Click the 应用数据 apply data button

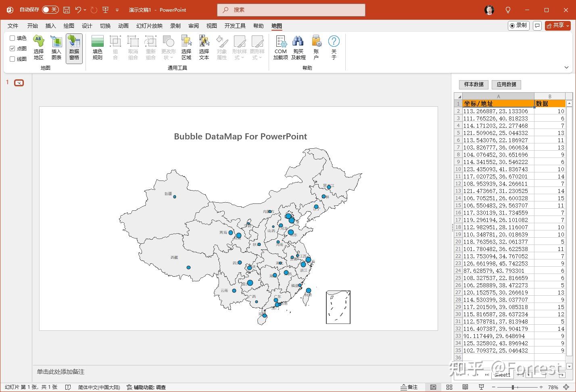pyautogui.click(x=506, y=84)
